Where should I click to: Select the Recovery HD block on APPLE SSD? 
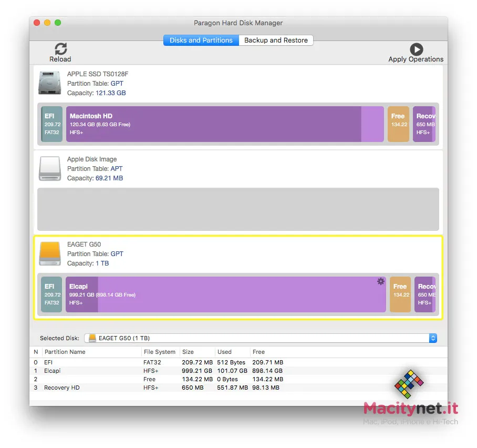(x=424, y=124)
